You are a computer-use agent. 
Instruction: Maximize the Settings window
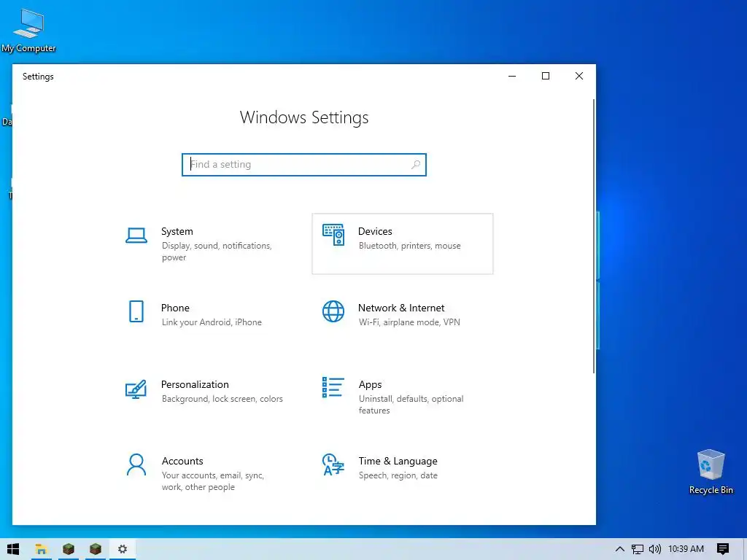pos(546,76)
